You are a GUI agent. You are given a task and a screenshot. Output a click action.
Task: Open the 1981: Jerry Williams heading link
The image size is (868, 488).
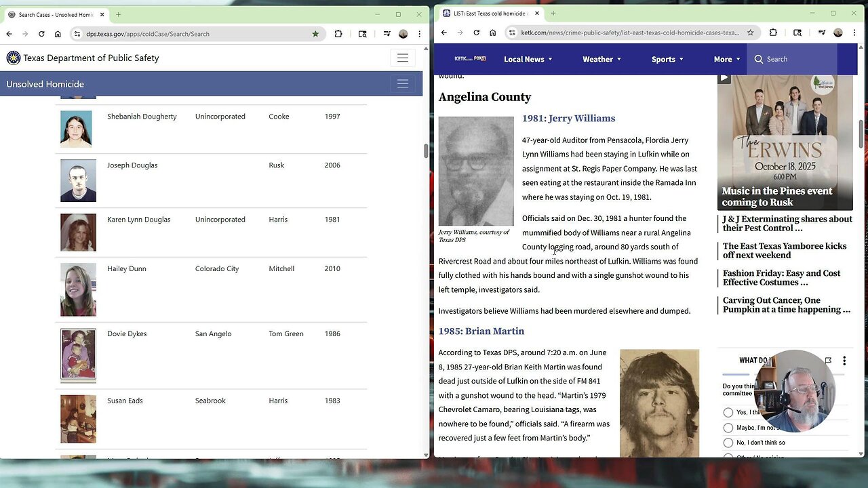click(x=568, y=119)
